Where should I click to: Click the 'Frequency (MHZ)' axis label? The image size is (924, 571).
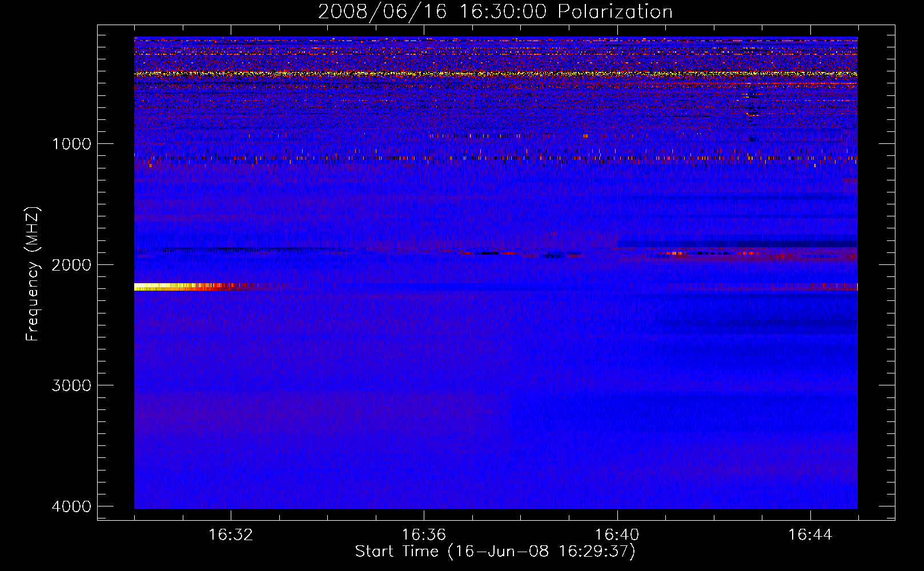coord(33,275)
